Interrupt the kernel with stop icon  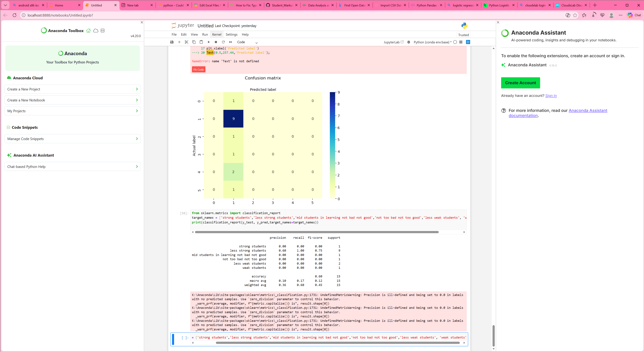pyautogui.click(x=216, y=42)
